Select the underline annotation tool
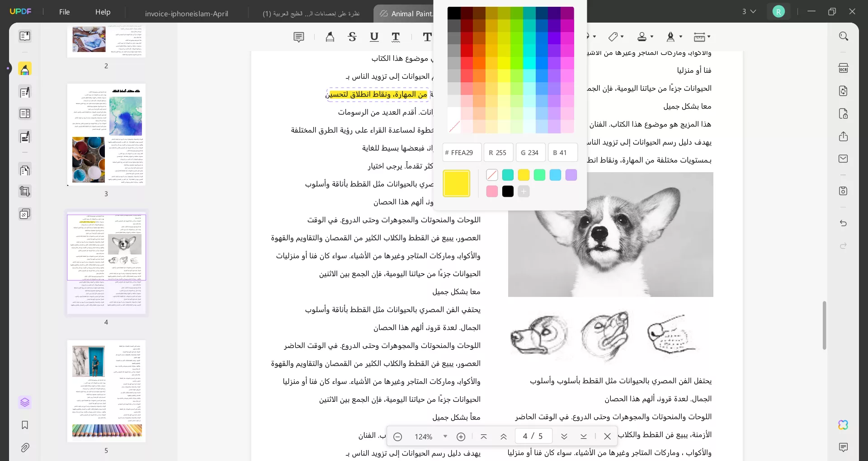 pos(374,37)
